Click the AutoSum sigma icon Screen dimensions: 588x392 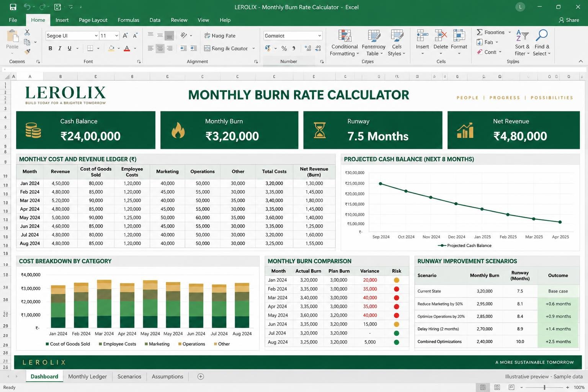(x=479, y=32)
